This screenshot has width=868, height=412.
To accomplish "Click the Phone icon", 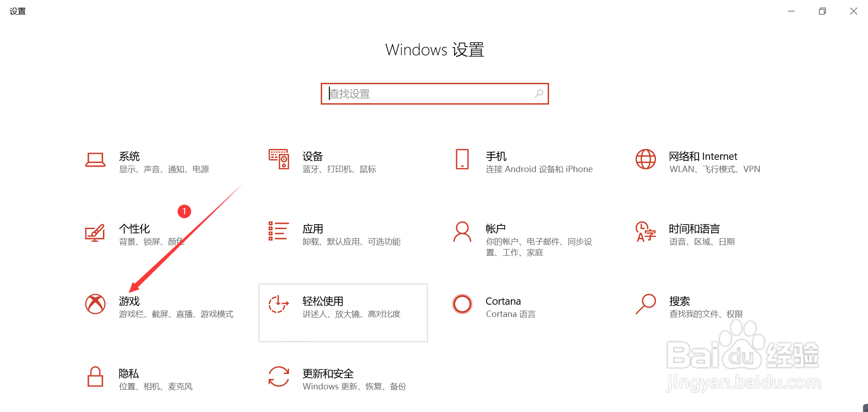I will pyautogui.click(x=462, y=159).
